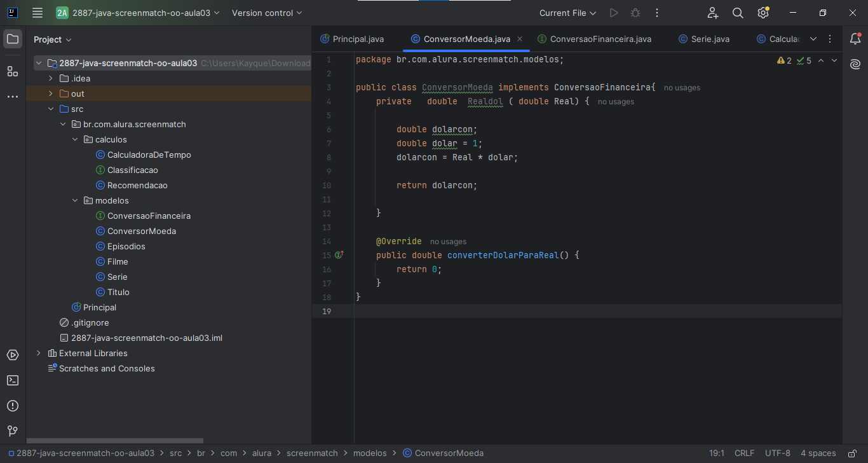Expand External Libraries node

[x=39, y=353]
